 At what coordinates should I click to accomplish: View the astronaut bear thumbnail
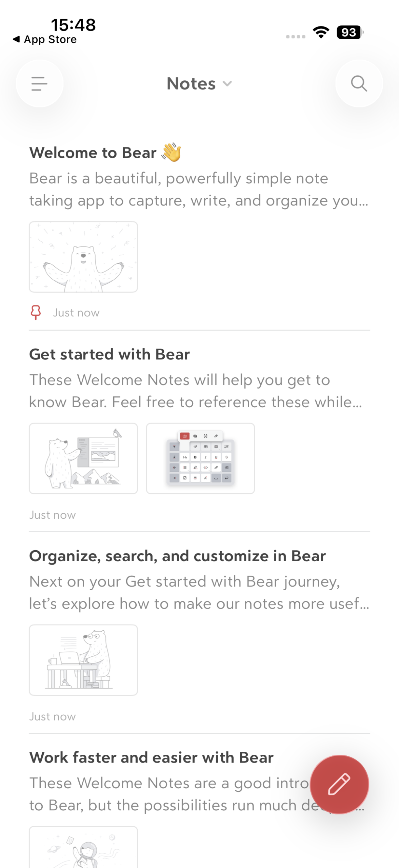(x=83, y=848)
